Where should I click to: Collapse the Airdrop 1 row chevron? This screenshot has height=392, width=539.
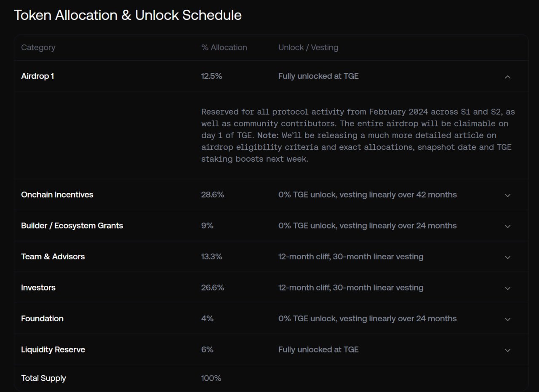(507, 77)
